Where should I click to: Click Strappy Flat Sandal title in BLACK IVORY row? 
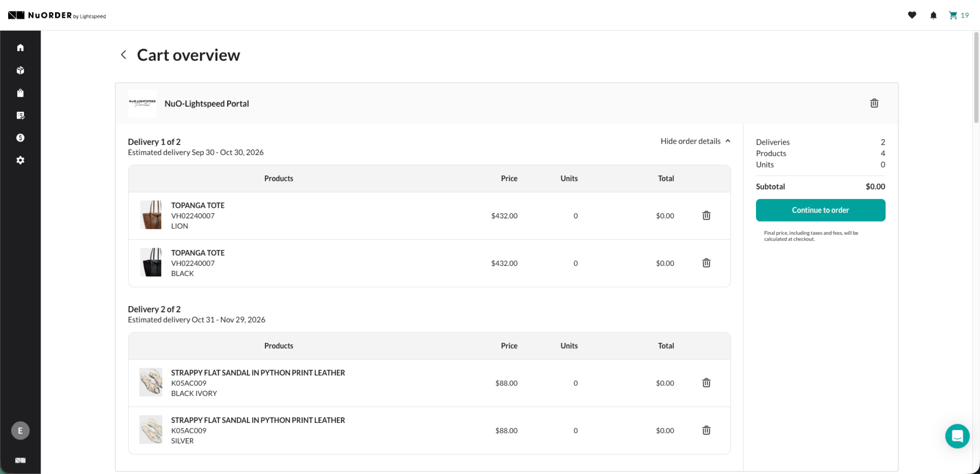pyautogui.click(x=258, y=373)
